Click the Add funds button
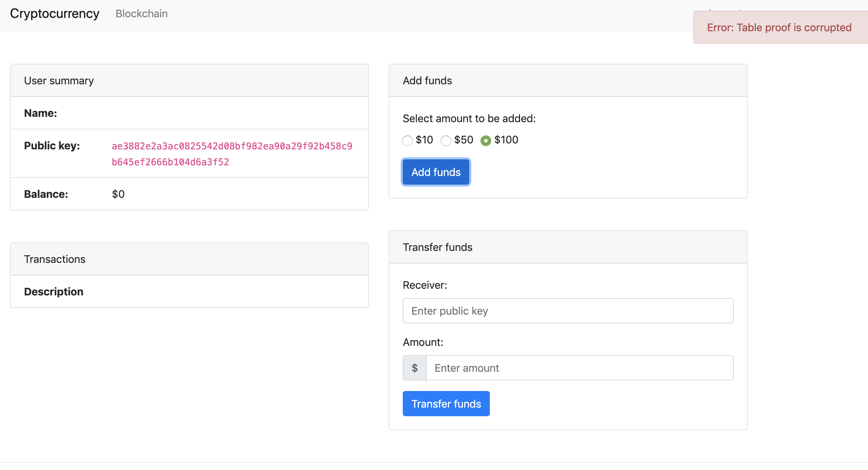The height and width of the screenshot is (470, 868). pos(436,172)
